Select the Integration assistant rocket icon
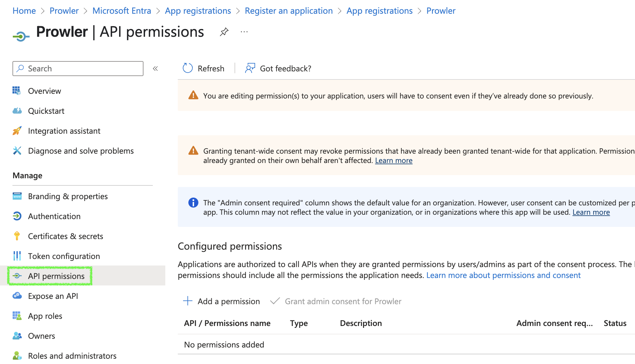This screenshot has height=364, width=635. tap(17, 131)
